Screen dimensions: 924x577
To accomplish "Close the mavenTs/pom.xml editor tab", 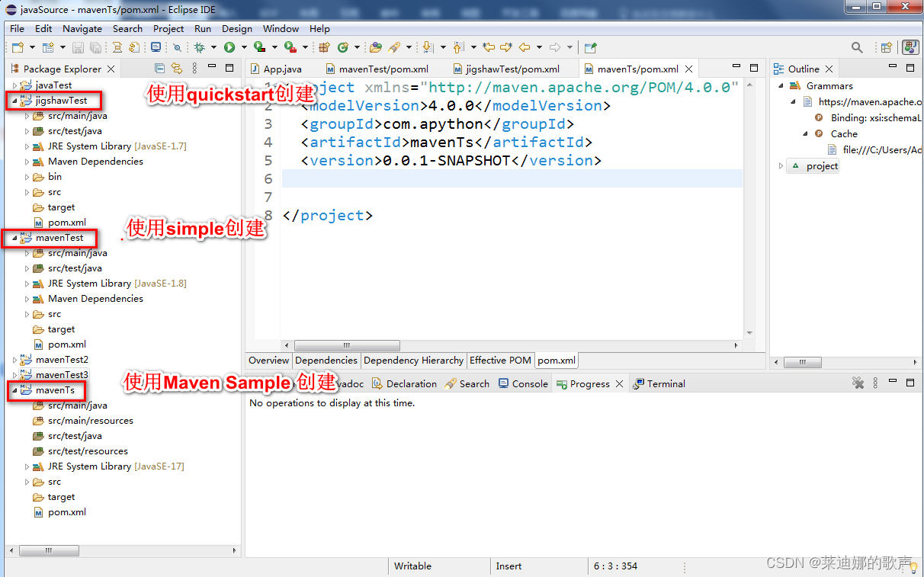I will pos(688,69).
